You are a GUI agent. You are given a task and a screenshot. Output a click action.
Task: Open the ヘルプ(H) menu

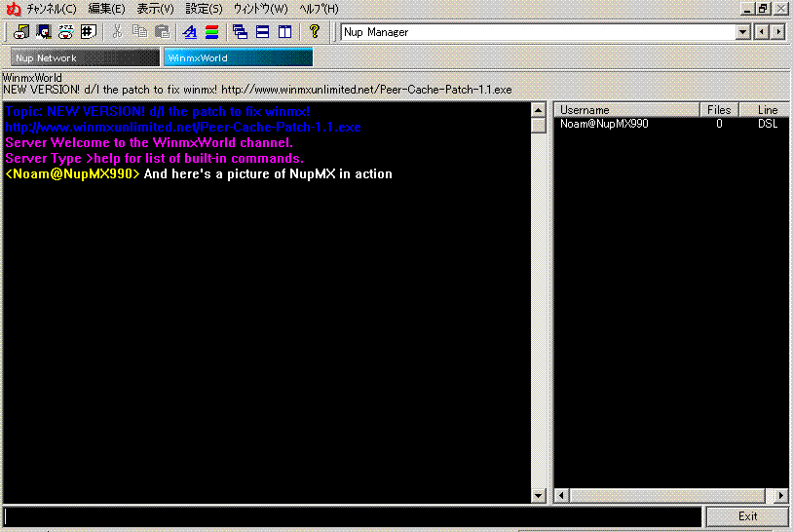(x=319, y=9)
